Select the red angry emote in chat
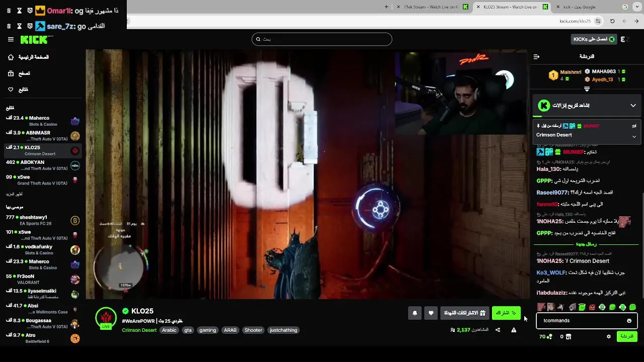This screenshot has width=644, height=362. pyautogui.click(x=592, y=307)
